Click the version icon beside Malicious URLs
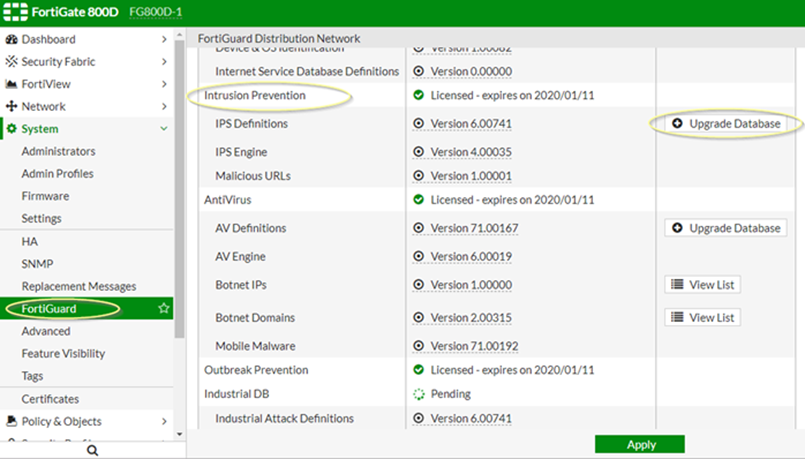 419,176
